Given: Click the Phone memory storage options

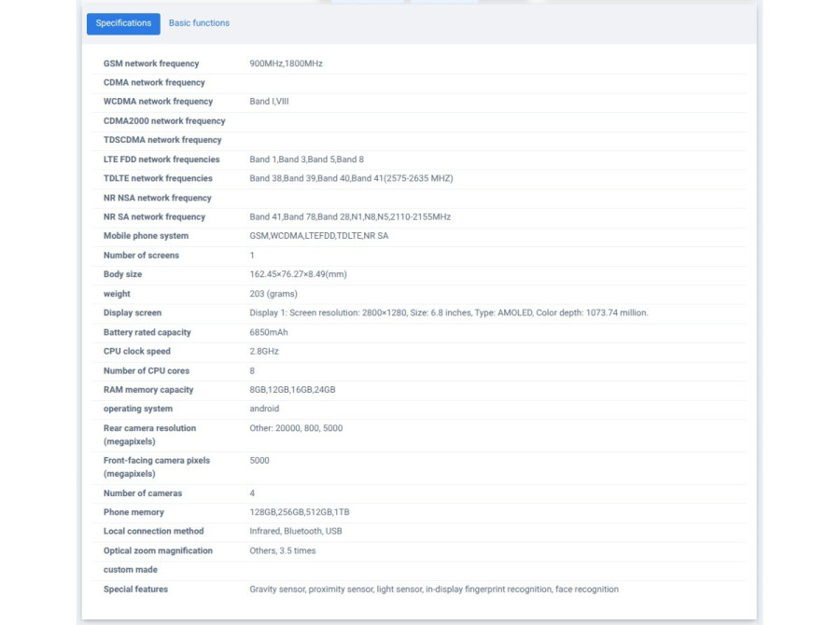Looking at the screenshot, I should (300, 512).
